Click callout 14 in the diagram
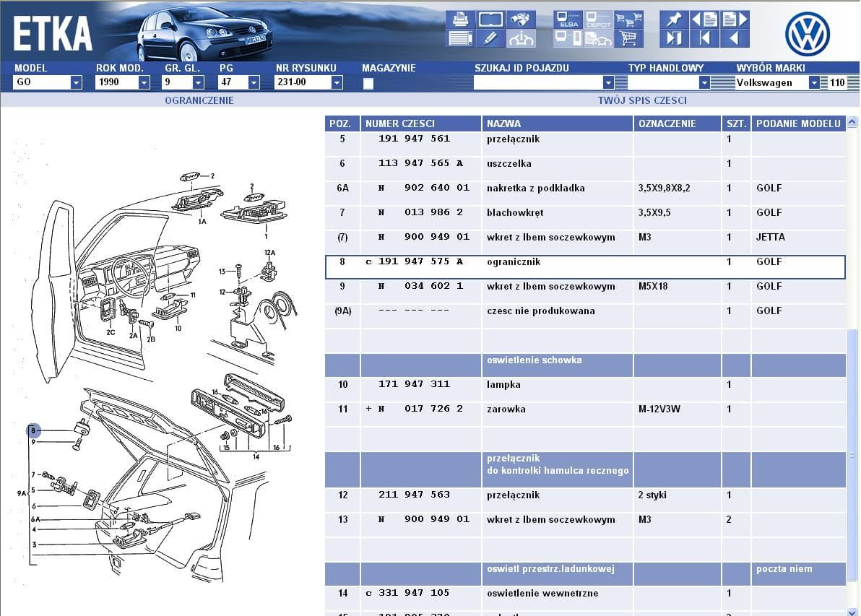 [256, 457]
